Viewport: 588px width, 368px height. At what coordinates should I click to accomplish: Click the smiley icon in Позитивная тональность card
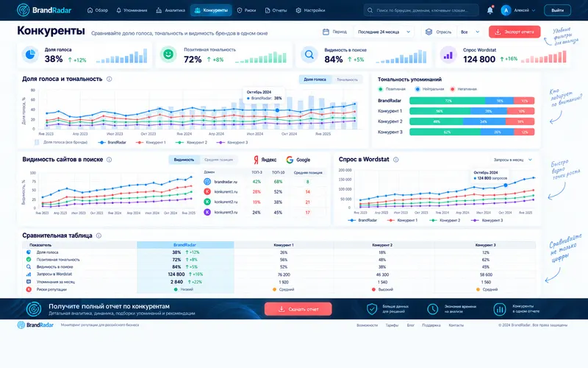pyautogui.click(x=168, y=54)
